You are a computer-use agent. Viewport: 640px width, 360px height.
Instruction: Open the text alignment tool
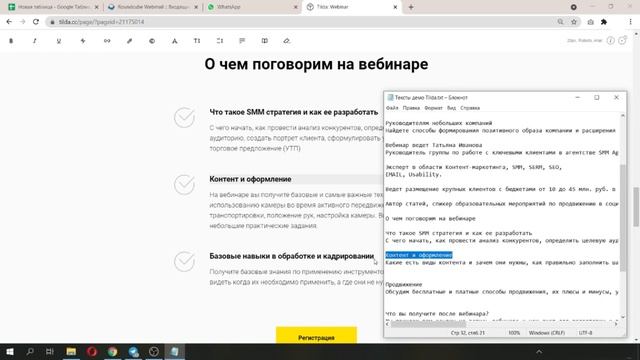(x=242, y=41)
